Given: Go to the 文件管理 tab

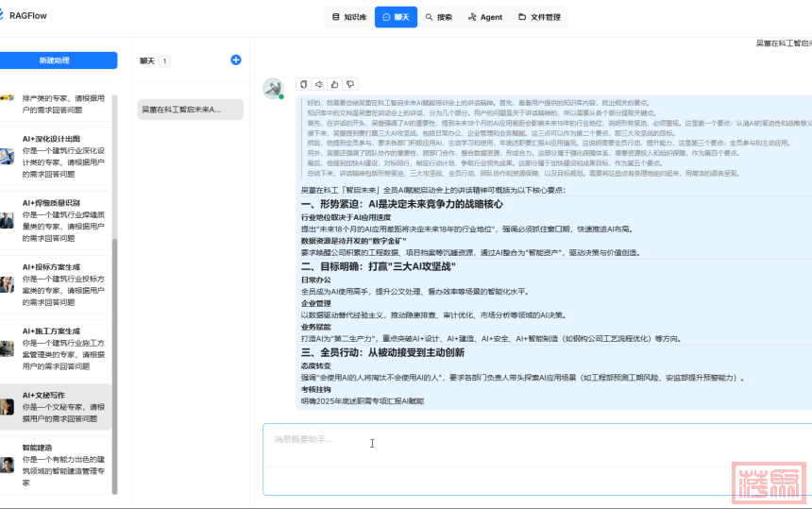Looking at the screenshot, I should 539,17.
